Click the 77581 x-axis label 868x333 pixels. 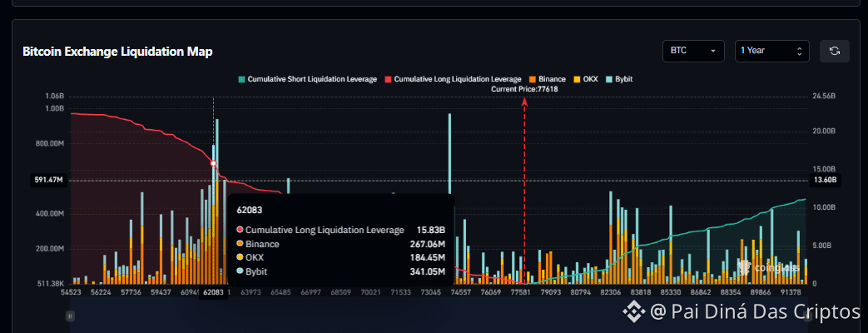tap(520, 292)
